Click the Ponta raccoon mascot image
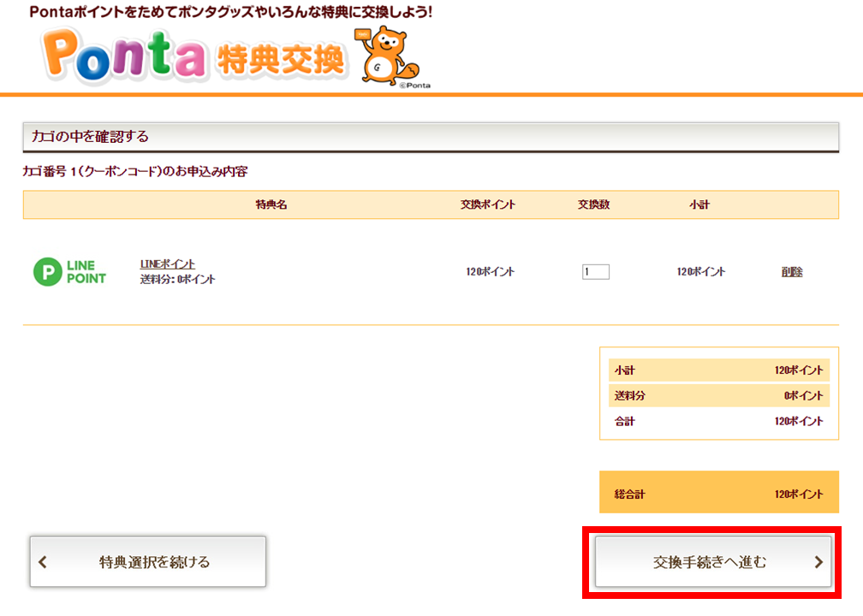The image size is (863, 616). click(x=389, y=56)
